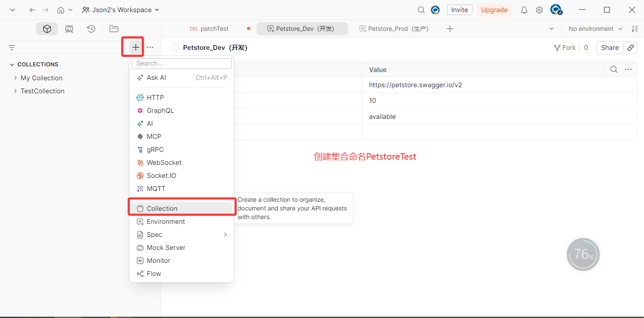644x318 pixels.
Task: Open user avatar profile menu
Action: point(556,10)
